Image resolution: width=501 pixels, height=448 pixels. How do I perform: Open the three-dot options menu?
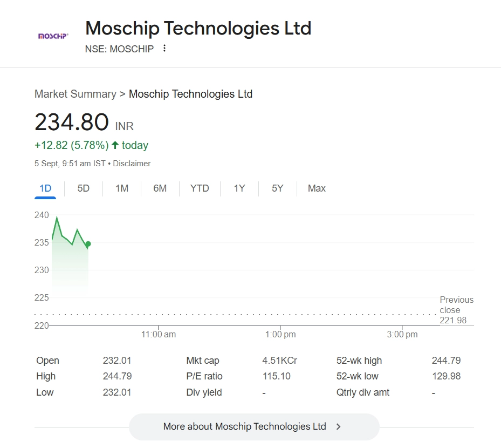pyautogui.click(x=164, y=49)
